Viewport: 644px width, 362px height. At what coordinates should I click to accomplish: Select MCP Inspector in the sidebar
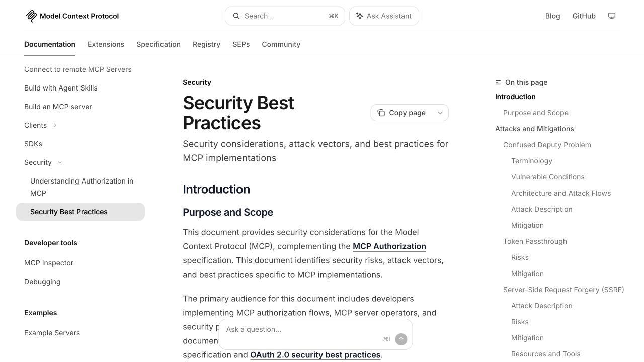point(49,263)
